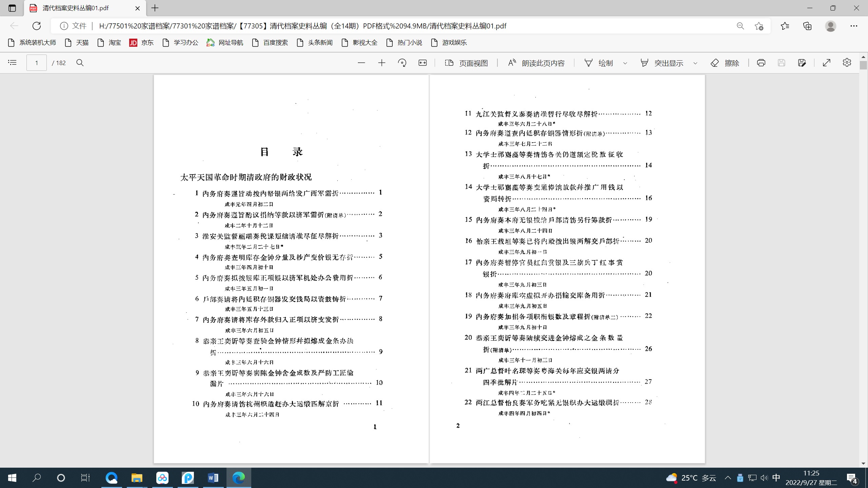Open Task View on the taskbar

pos(85,478)
